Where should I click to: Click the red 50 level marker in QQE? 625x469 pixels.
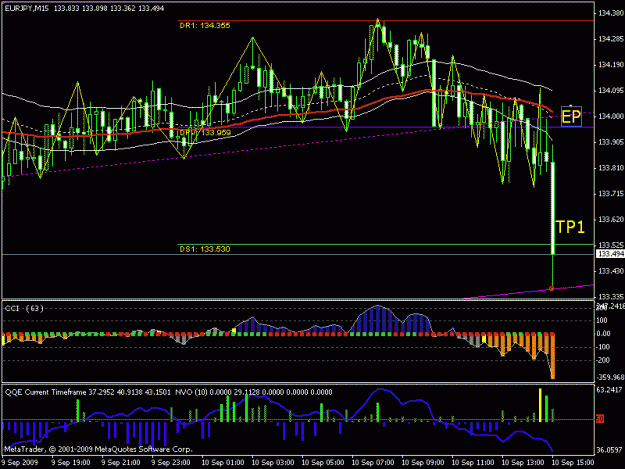pos(600,419)
